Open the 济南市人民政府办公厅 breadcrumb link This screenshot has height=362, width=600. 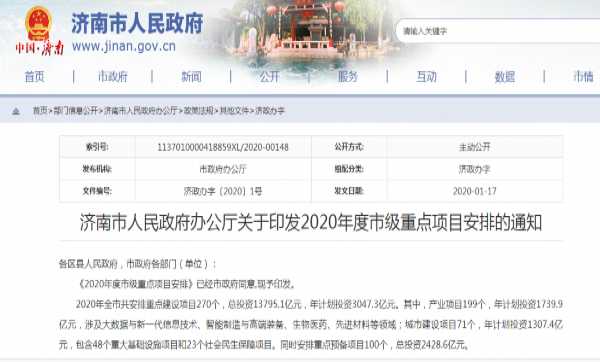pyautogui.click(x=141, y=111)
